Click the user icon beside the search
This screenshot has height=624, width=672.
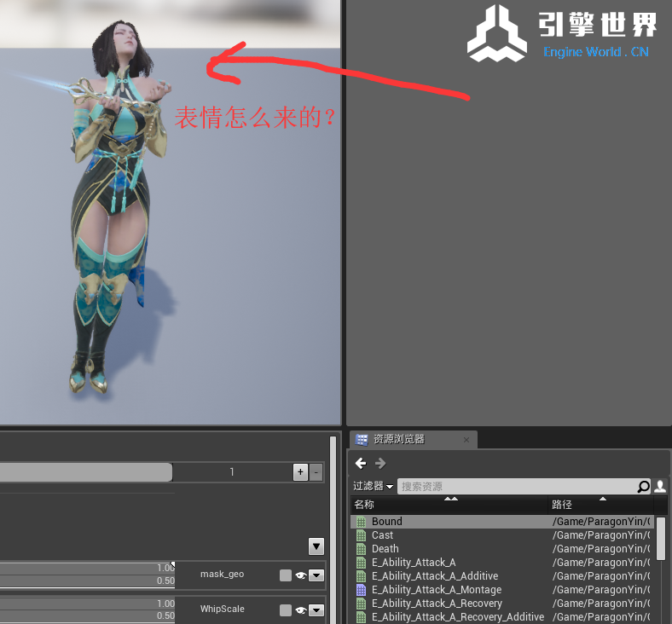[660, 486]
